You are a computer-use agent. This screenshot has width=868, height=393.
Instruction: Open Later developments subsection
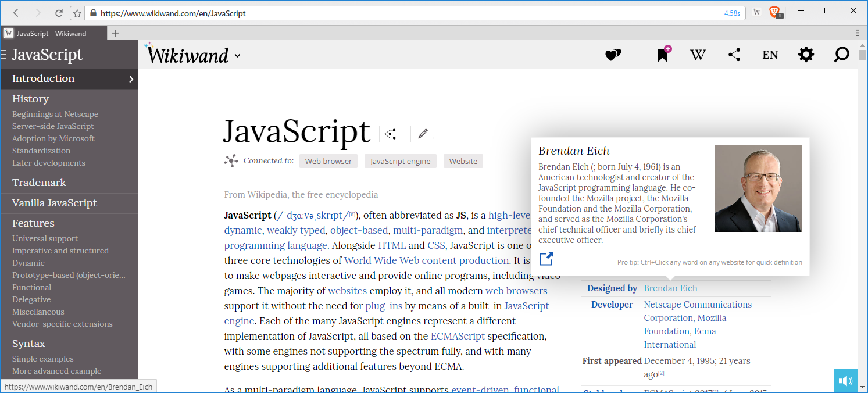[49, 163]
